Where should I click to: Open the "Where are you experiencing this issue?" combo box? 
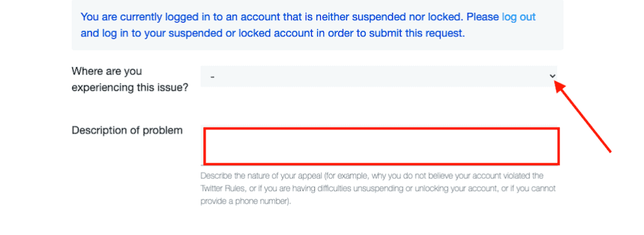click(379, 76)
